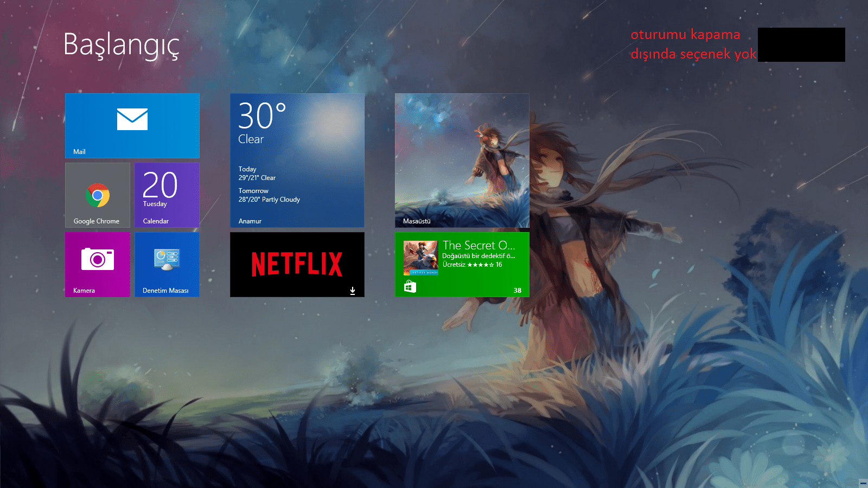This screenshot has height=488, width=868.
Task: Click the minus zoom button in bottom corner
Action: tap(863, 483)
